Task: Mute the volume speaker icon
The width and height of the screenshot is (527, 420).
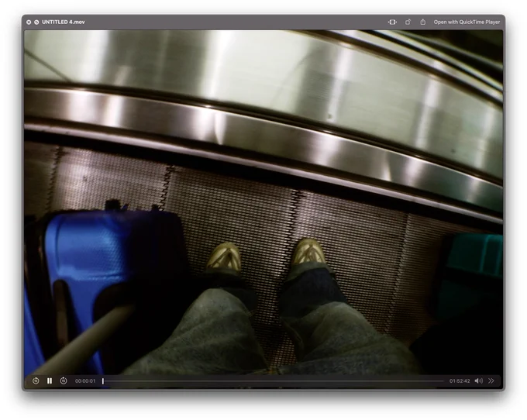Action: point(479,380)
